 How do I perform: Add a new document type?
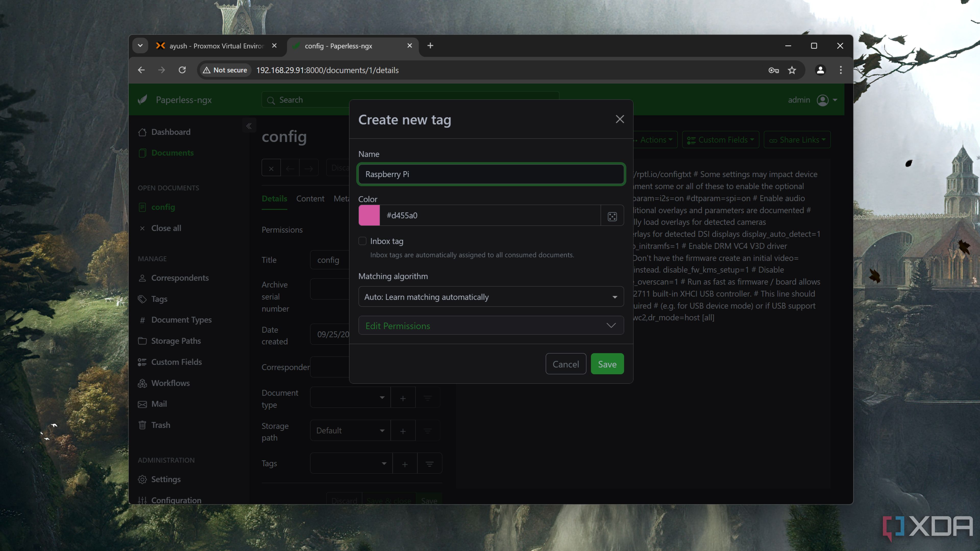(x=403, y=398)
